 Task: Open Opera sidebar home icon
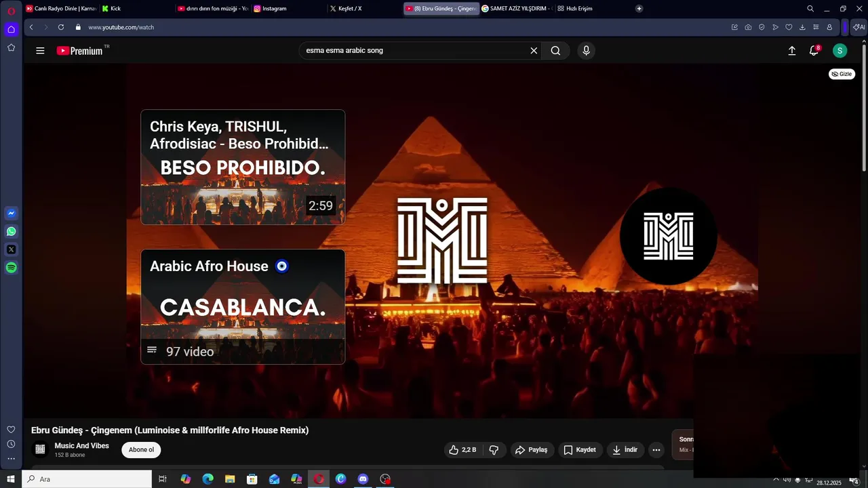click(11, 29)
